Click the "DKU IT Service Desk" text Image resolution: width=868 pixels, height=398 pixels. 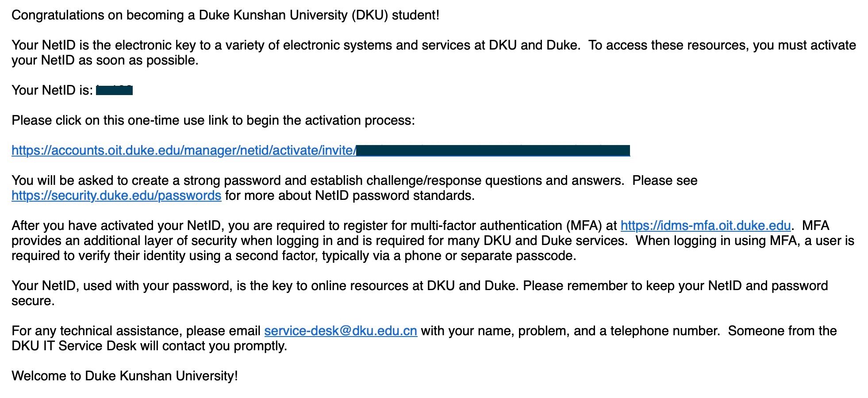pyautogui.click(x=74, y=346)
